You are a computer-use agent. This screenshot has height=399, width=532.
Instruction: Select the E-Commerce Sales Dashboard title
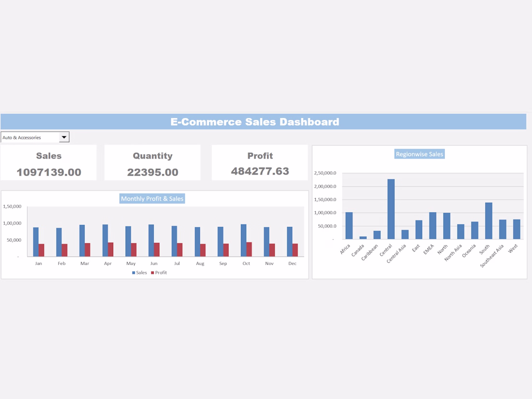pos(254,122)
